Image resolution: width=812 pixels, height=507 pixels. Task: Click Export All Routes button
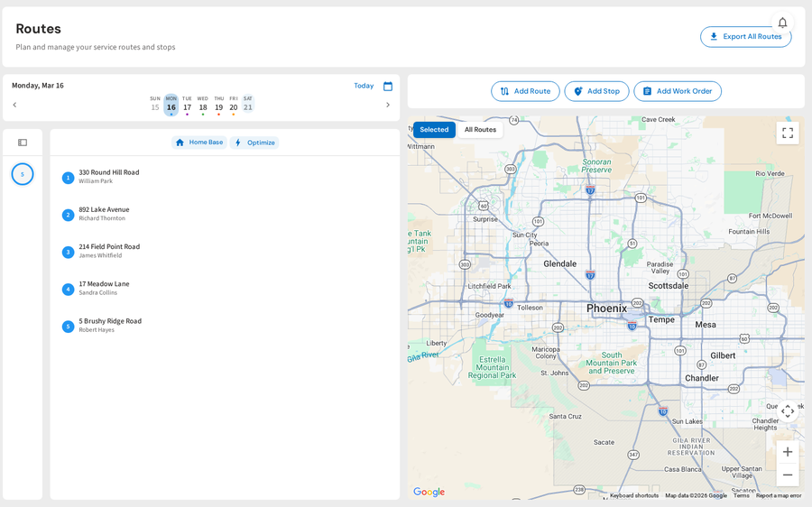coord(746,37)
